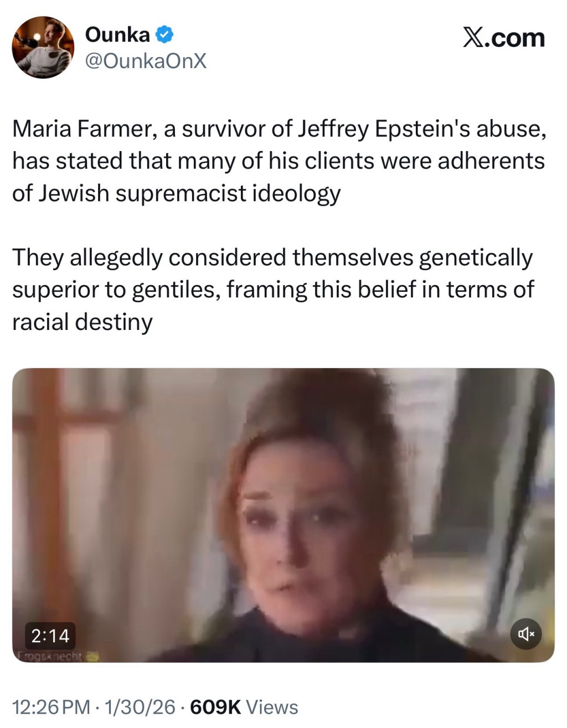Open the 609K view count
This screenshot has height=728, width=567.
[x=215, y=707]
